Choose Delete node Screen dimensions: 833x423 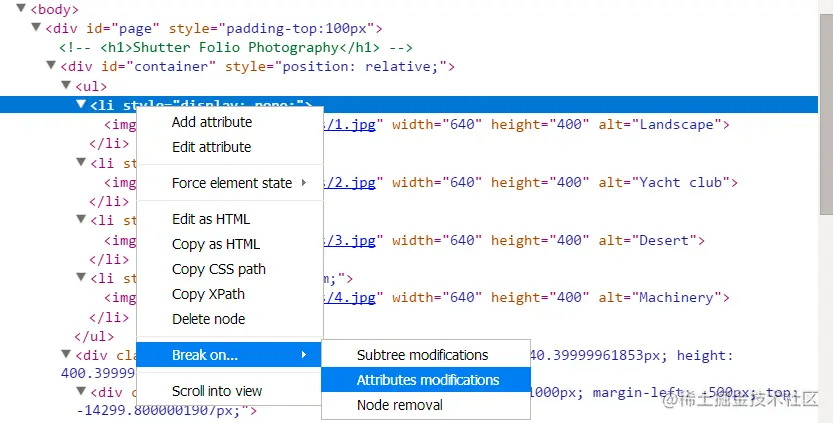point(230,319)
